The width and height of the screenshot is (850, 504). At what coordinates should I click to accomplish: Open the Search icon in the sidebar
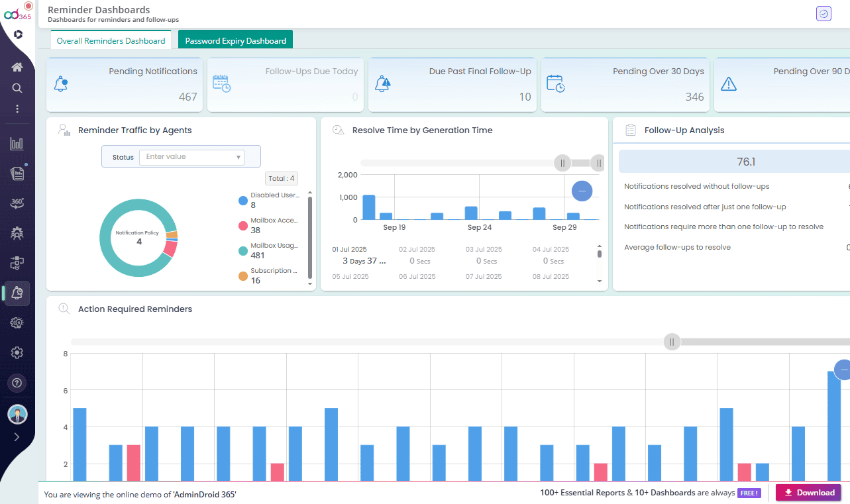point(17,87)
